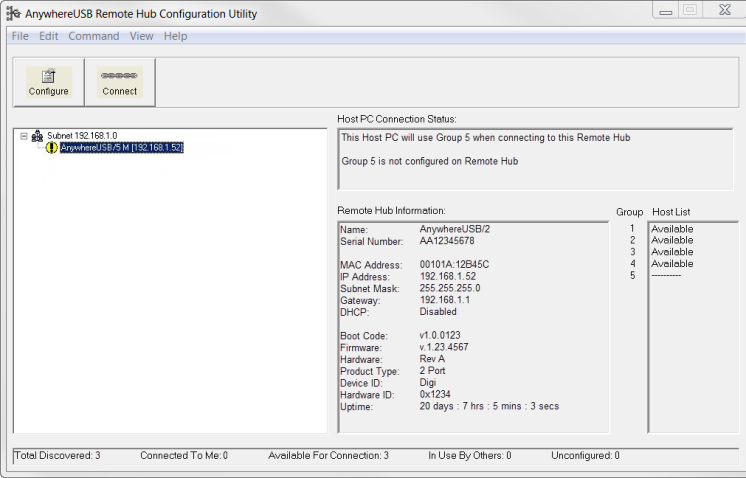Click 'Group 5 is not configured' status text

point(430,161)
